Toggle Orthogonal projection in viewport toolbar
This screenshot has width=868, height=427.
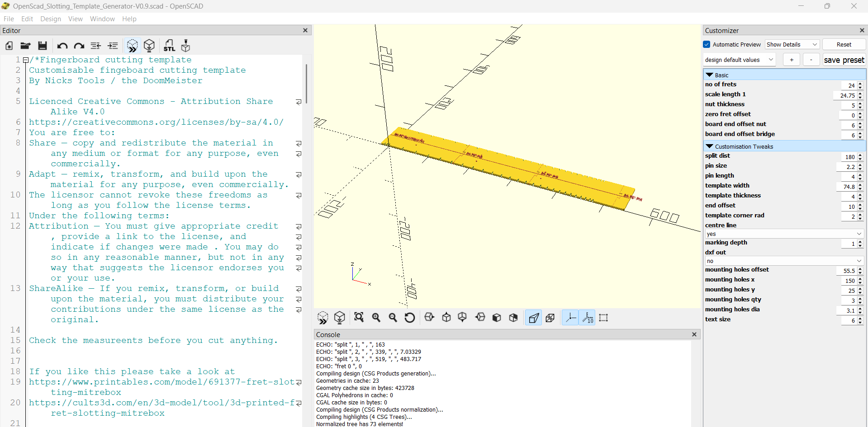[x=550, y=318]
